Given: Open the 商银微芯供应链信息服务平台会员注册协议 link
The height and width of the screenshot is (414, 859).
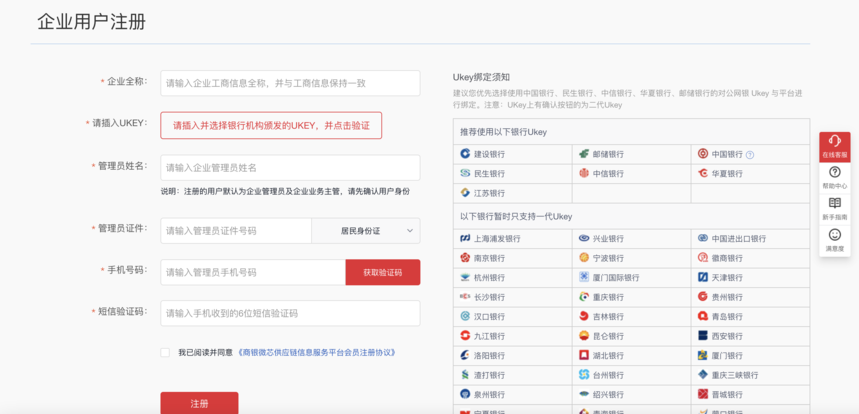Looking at the screenshot, I should click(317, 353).
